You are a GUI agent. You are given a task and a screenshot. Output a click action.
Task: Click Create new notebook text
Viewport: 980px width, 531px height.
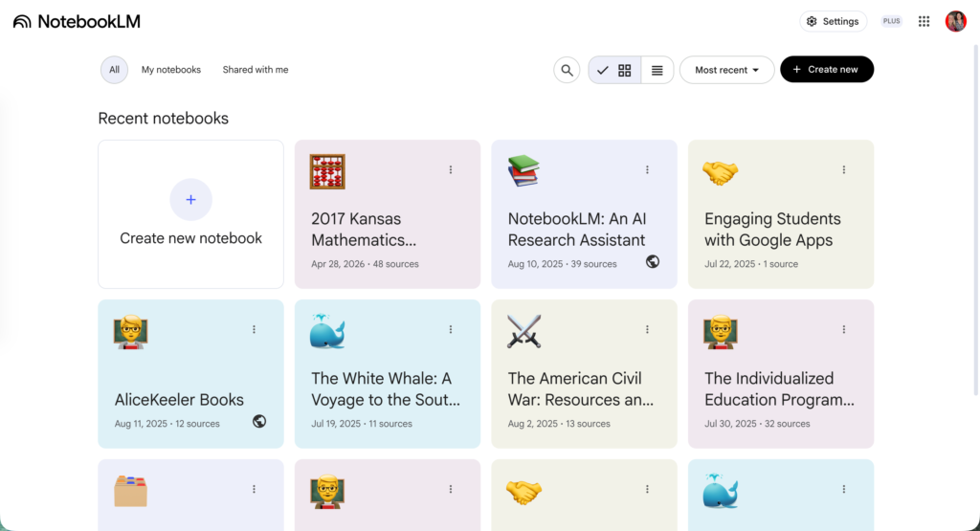pos(190,238)
